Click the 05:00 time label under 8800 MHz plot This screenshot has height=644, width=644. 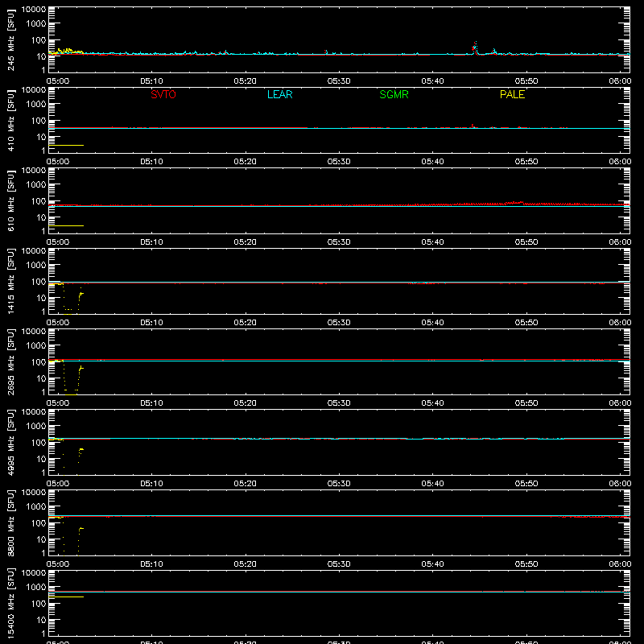click(58, 564)
